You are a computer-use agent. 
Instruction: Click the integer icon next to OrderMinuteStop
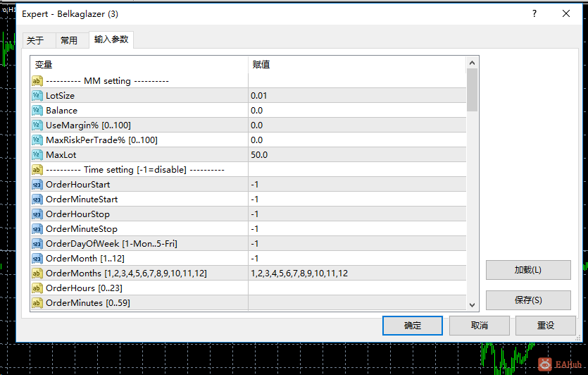(x=37, y=229)
